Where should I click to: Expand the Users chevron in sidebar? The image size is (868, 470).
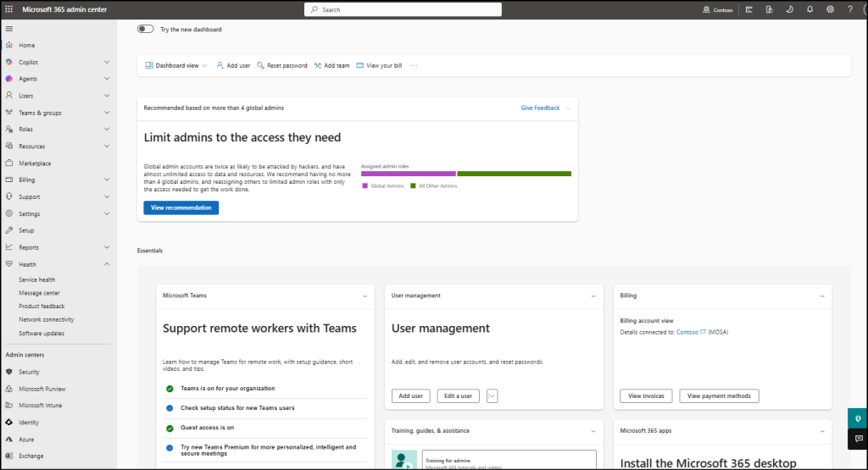[x=107, y=96]
